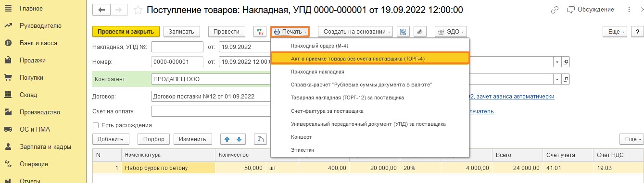This screenshot has height=183, width=644.
Task: Select Справка-расчет Рублевые суммы документа
Action: coord(370,85)
